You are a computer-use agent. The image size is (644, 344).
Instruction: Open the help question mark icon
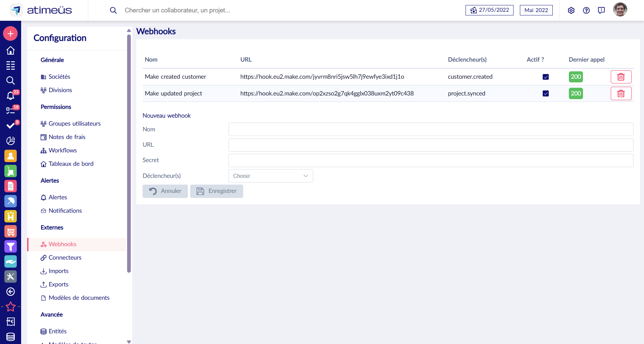click(586, 10)
